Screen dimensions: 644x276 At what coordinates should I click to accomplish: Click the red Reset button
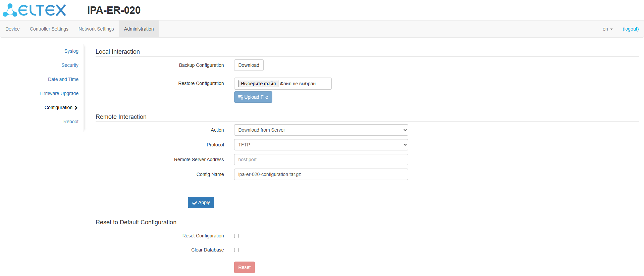(x=244, y=267)
